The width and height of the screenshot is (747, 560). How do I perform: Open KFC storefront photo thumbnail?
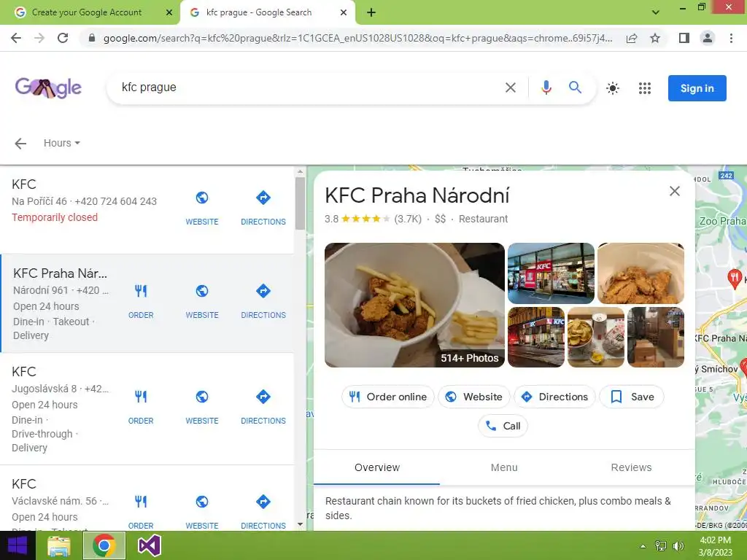click(x=551, y=273)
